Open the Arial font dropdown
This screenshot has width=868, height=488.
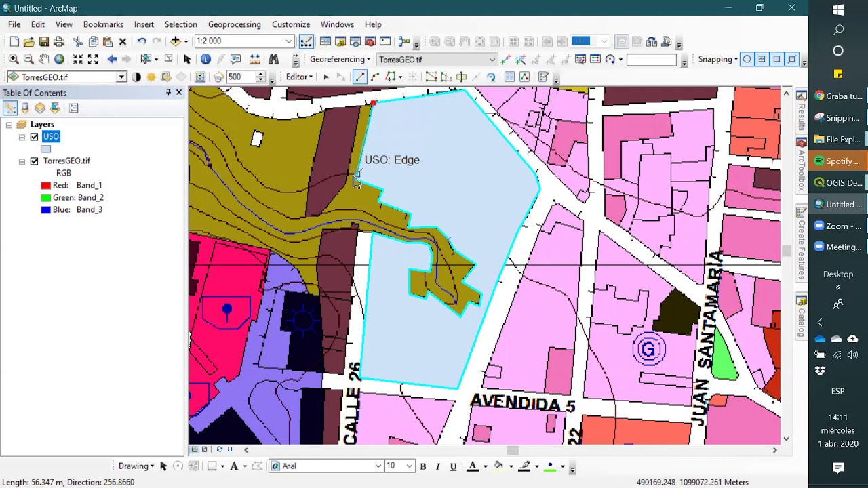(378, 466)
